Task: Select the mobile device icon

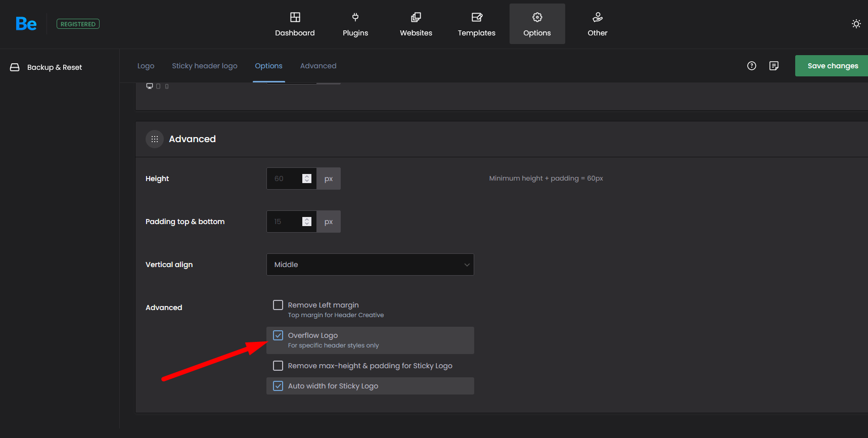Action: coord(167,86)
